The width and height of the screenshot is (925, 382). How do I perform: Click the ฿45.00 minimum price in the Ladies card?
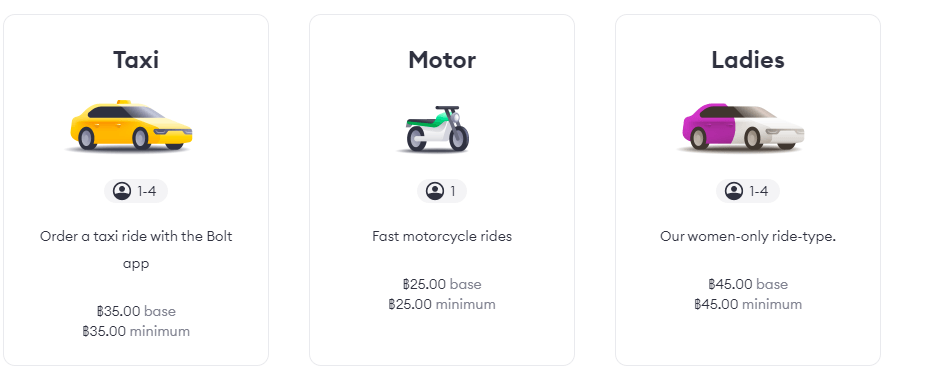(x=748, y=304)
